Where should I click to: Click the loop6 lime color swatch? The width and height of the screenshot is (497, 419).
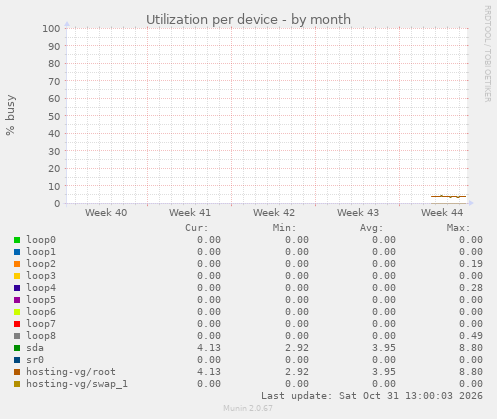click(17, 312)
